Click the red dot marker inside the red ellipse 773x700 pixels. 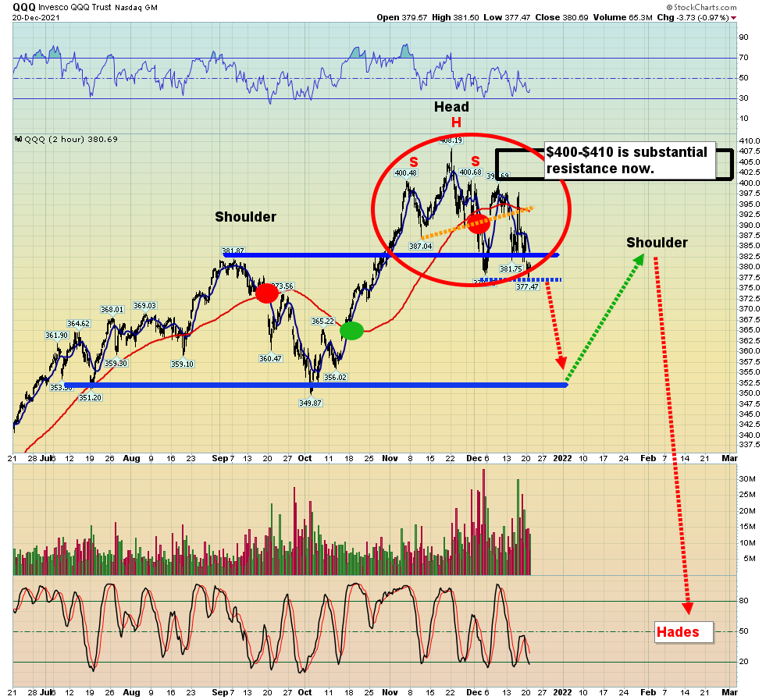pos(478,222)
